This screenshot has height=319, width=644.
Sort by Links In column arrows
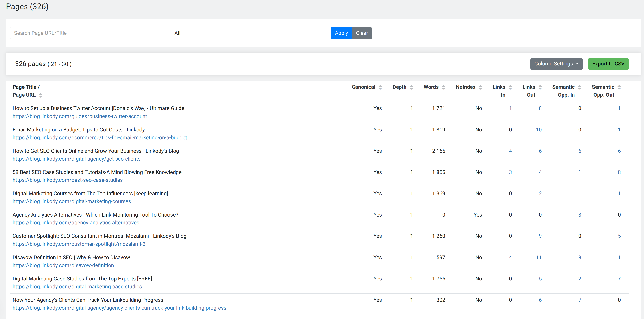[510, 87]
